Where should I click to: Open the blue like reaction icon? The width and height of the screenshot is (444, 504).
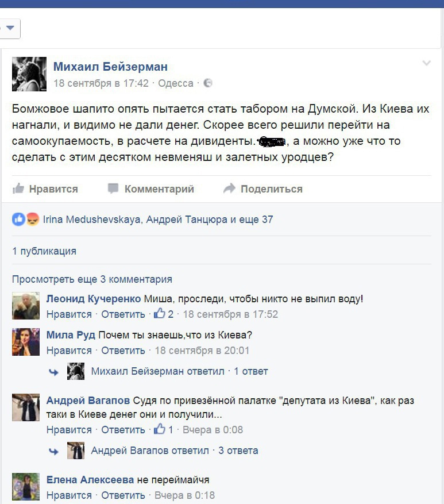18,220
